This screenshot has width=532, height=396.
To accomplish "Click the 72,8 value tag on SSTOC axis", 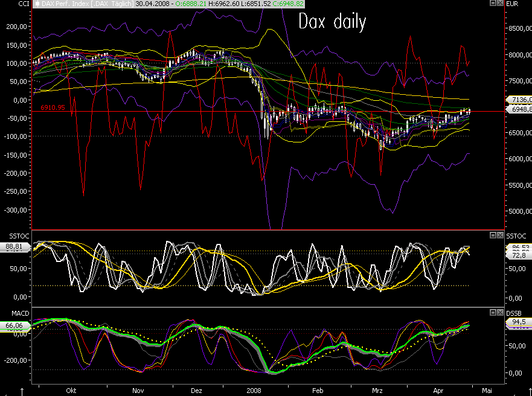I will click(x=519, y=255).
